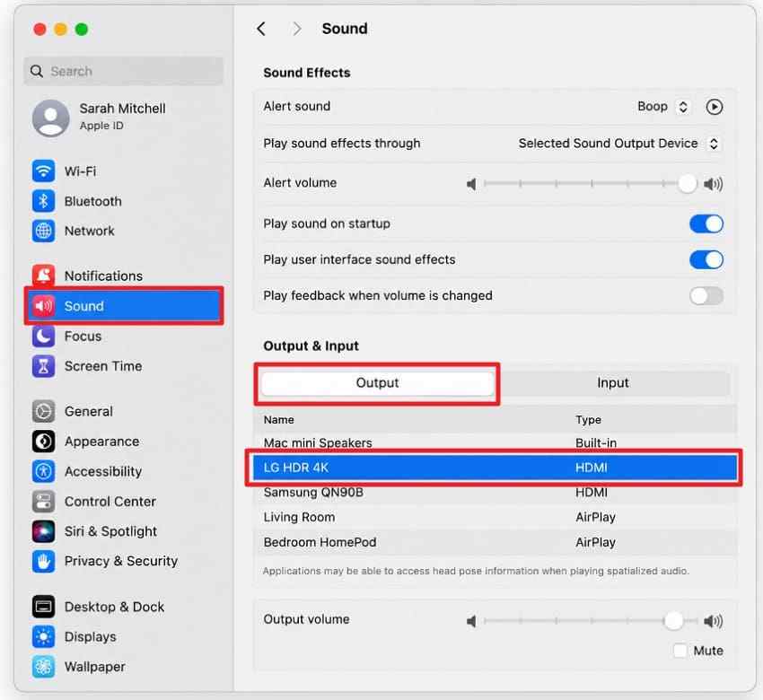
Task: Click the Notifications bell icon
Action: (43, 276)
